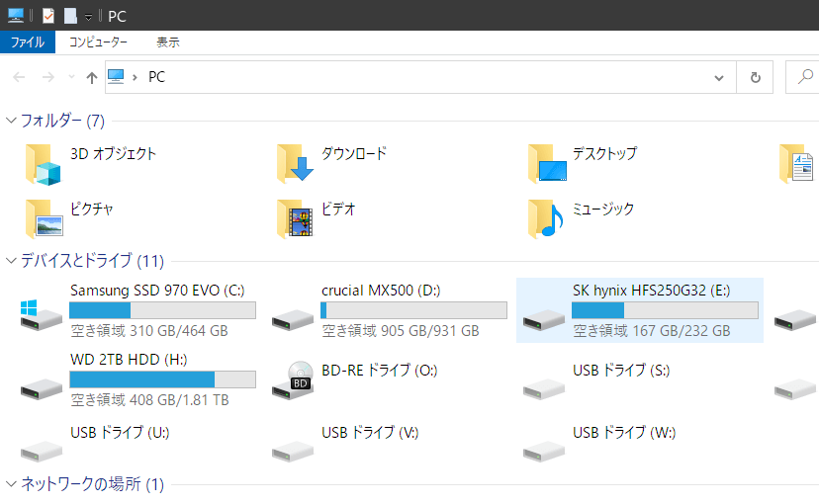
Task: Select the ピクチャ folder icon
Action: (44, 218)
